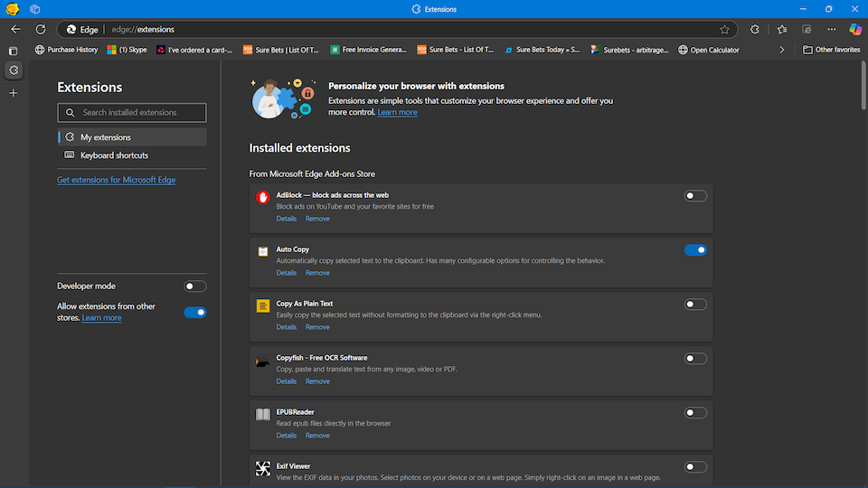The height and width of the screenshot is (488, 868).
Task: Open Sure Bets Today bookmark
Action: tap(542, 50)
